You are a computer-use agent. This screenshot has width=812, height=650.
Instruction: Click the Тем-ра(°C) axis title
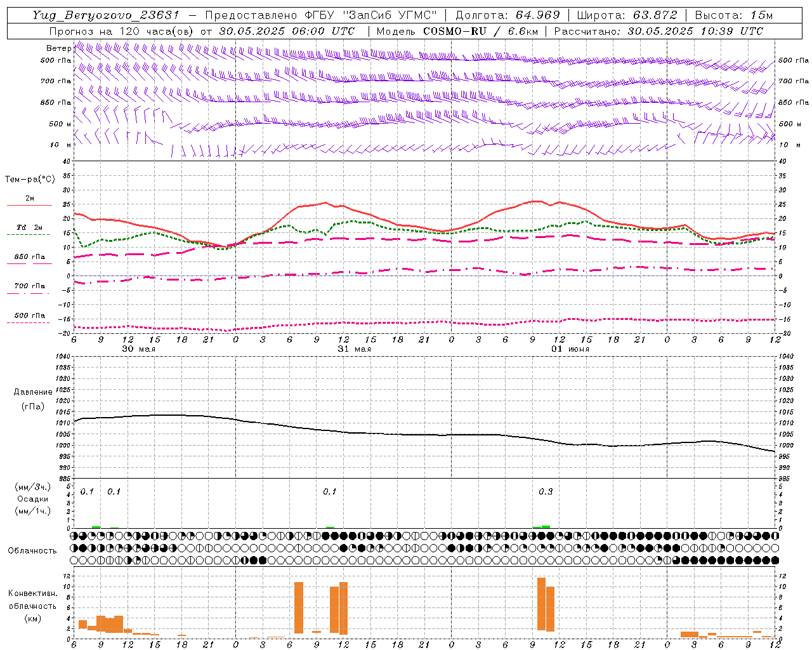tap(30, 180)
